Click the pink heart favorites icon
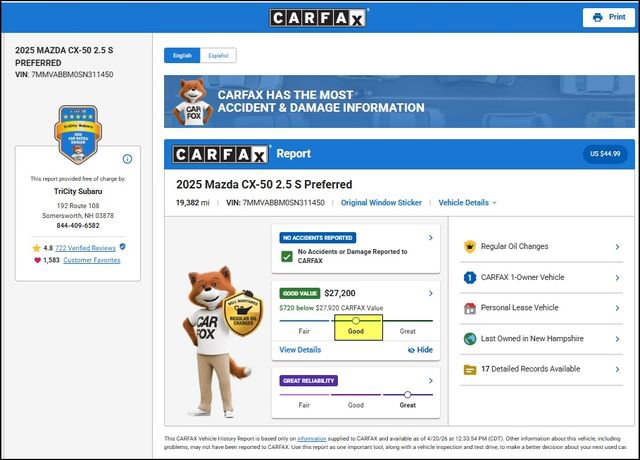 [37, 260]
